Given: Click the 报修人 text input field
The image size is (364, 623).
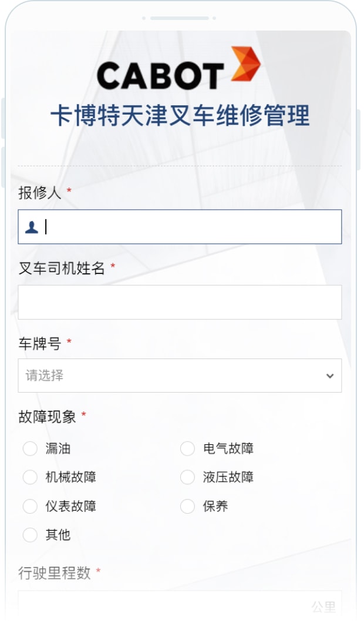Looking at the screenshot, I should 188,227.
